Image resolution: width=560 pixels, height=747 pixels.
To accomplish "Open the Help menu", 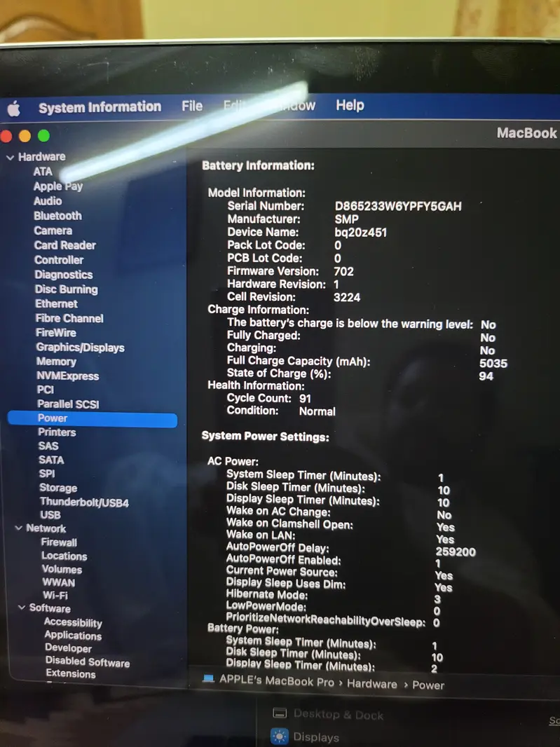I will (x=349, y=105).
